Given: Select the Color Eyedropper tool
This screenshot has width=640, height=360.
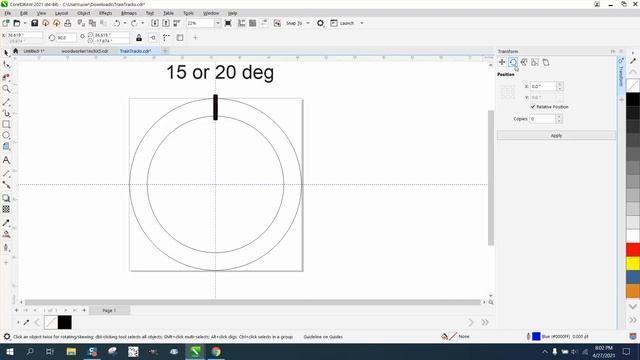Looking at the screenshot, I should click(x=6, y=223).
